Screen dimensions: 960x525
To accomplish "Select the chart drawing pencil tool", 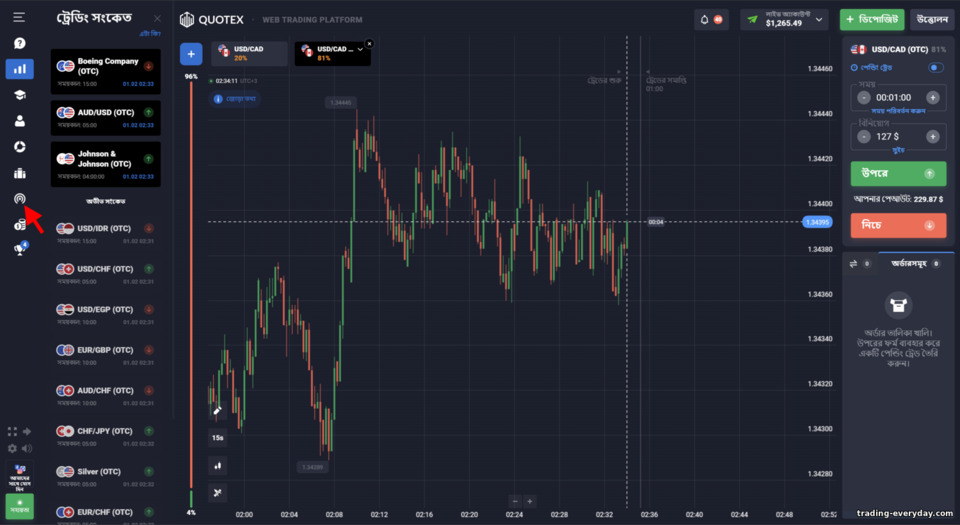I will point(217,410).
